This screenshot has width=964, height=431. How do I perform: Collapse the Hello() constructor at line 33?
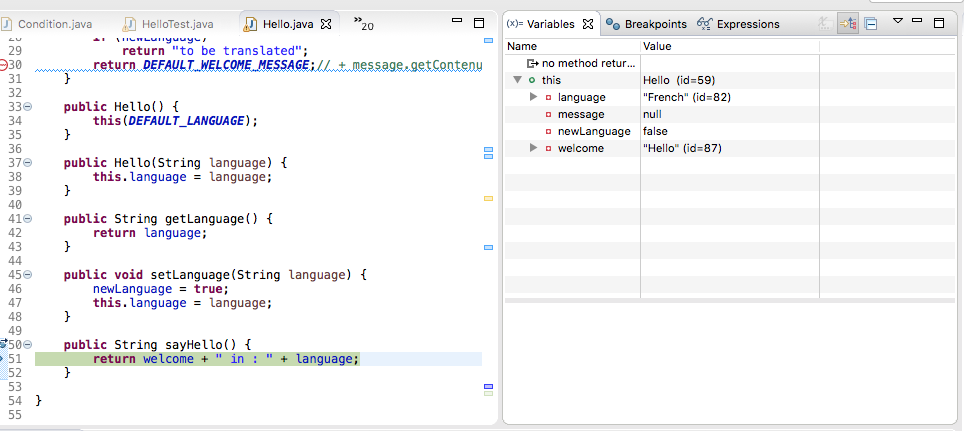point(27,107)
